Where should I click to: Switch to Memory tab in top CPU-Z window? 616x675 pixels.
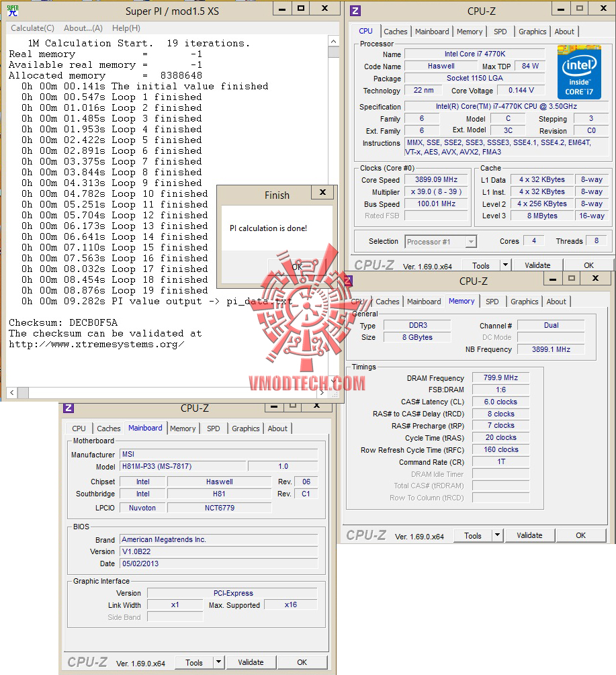point(469,32)
